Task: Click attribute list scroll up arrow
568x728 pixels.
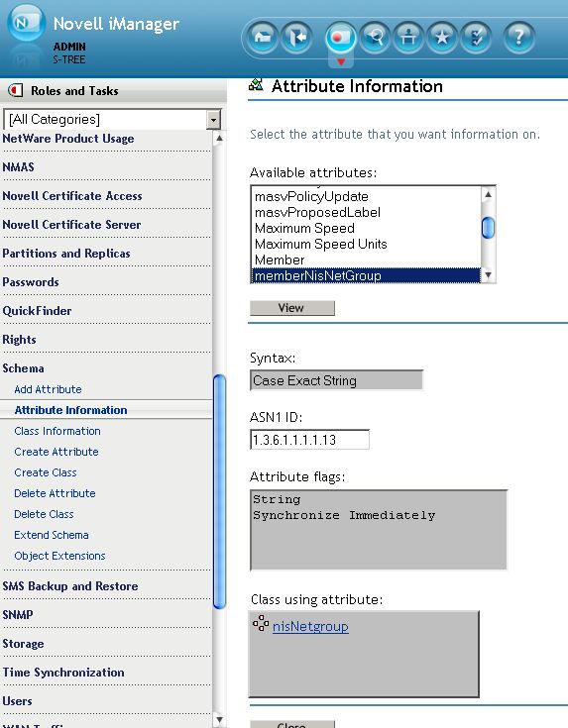Action: pyautogui.click(x=488, y=194)
